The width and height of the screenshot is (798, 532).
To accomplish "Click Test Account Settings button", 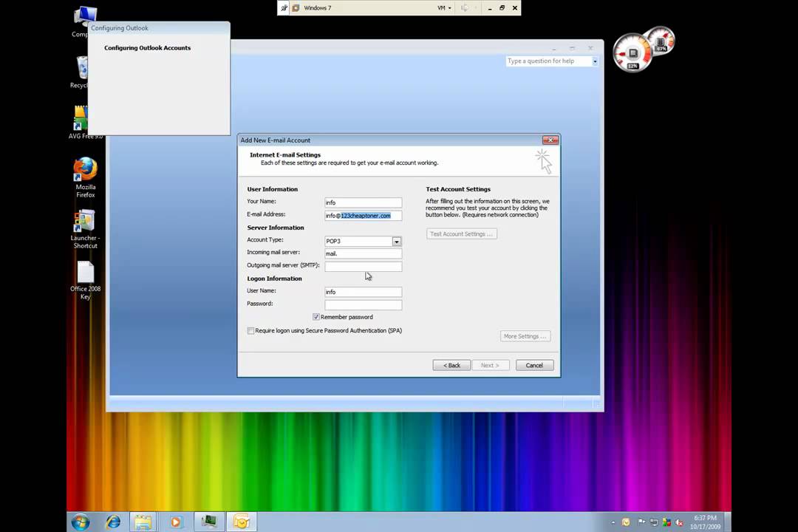I will (x=462, y=233).
